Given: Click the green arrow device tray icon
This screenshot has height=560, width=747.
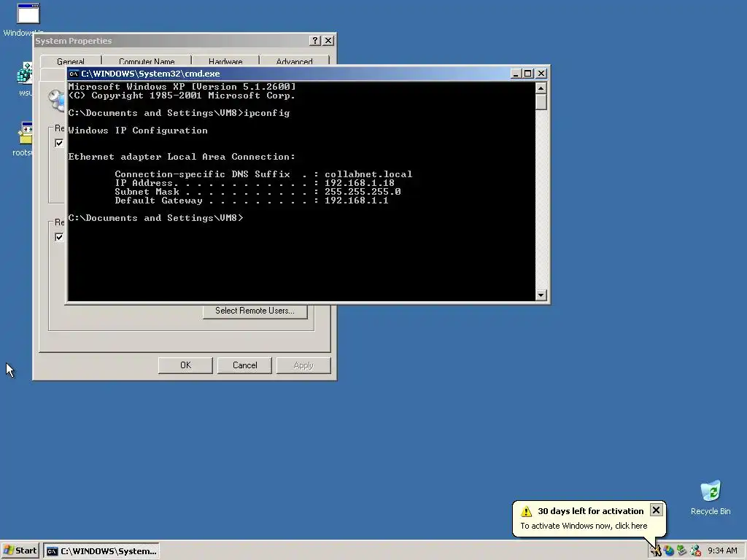Looking at the screenshot, I should coord(682,551).
